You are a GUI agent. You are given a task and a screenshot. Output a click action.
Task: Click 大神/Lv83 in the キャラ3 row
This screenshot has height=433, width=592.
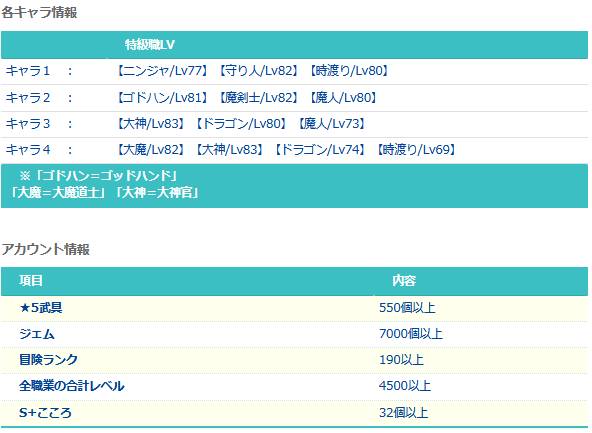(x=151, y=124)
